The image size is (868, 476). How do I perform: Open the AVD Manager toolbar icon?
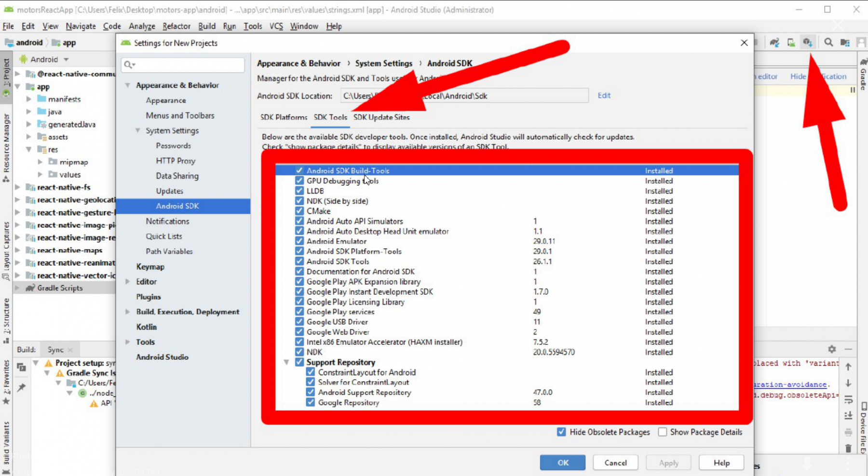tap(791, 42)
